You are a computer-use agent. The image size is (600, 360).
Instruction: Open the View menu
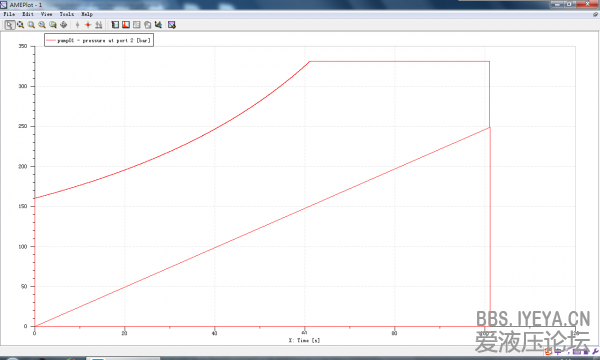click(x=46, y=14)
